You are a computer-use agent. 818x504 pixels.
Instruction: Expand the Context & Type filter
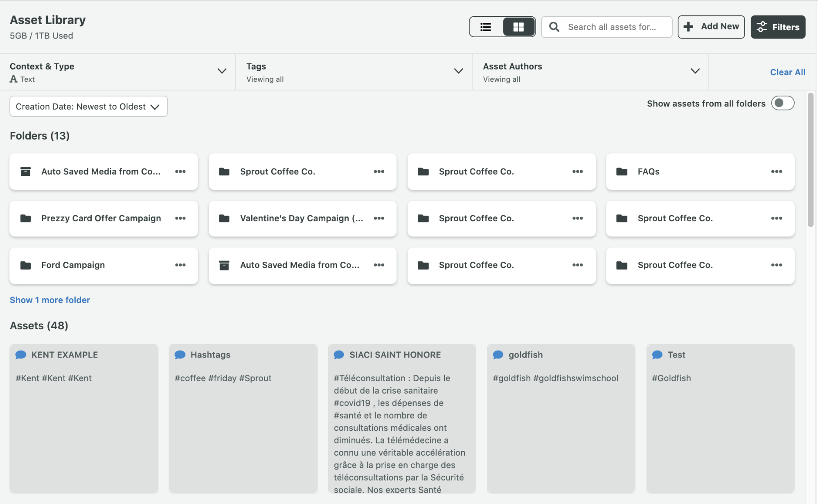[x=222, y=71]
